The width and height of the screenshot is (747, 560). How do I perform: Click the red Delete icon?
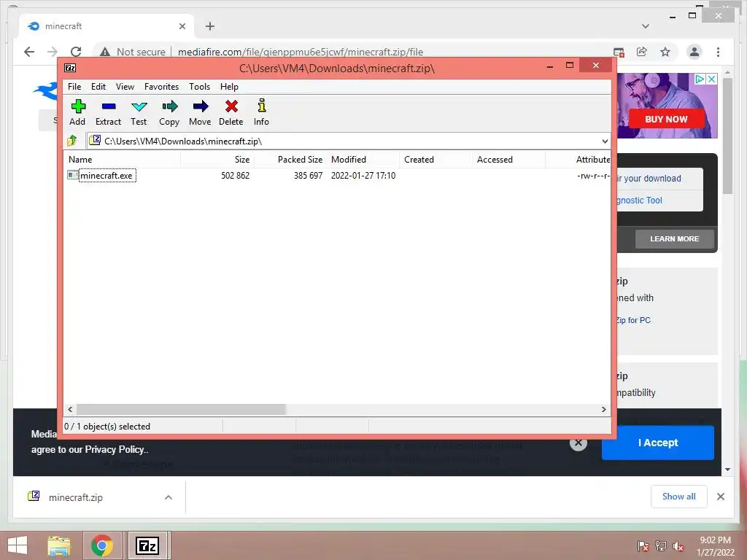click(231, 106)
